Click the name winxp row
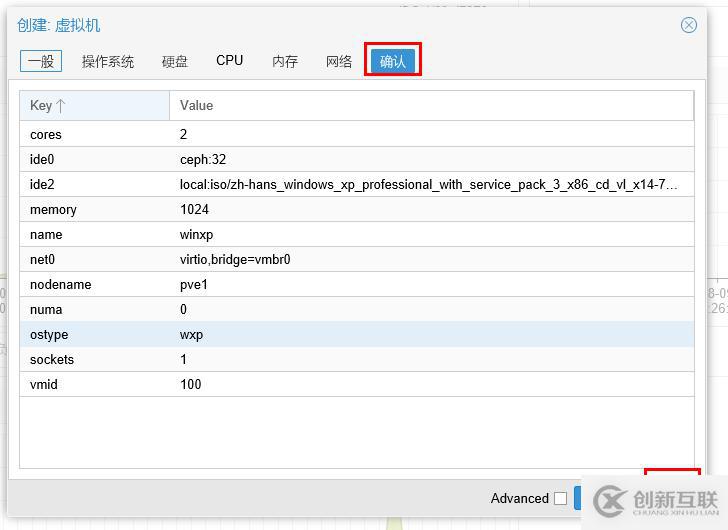This screenshot has height=530, width=728. (x=356, y=234)
